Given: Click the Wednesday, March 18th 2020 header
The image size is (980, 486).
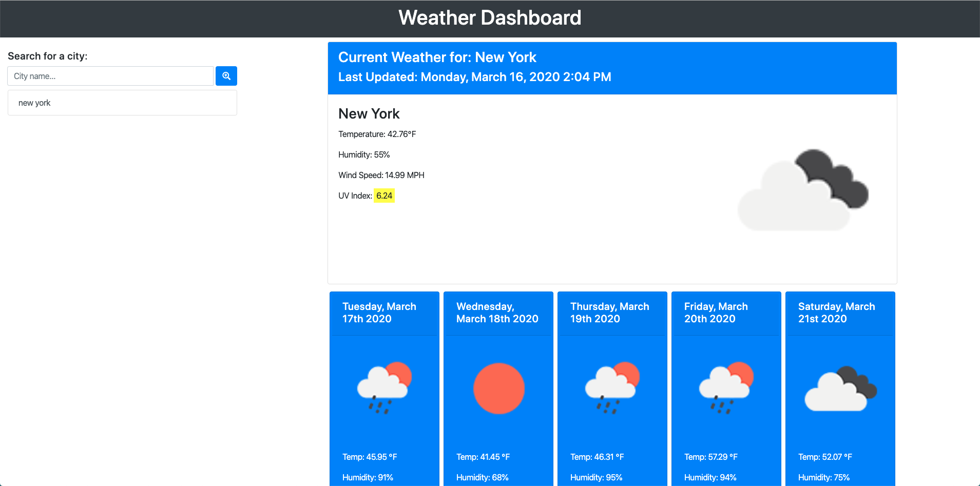Looking at the screenshot, I should (x=497, y=313).
